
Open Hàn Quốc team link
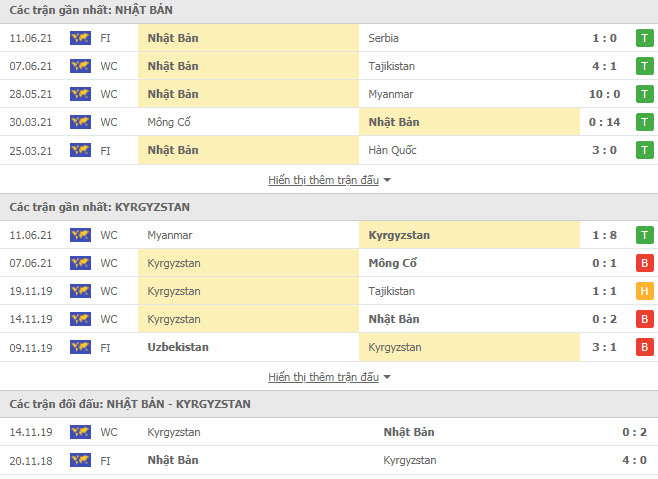tap(392, 150)
